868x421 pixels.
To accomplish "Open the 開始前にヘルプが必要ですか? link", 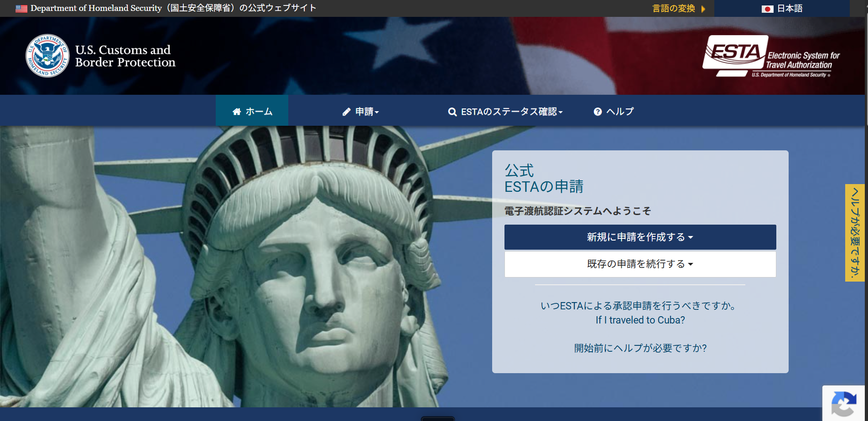I will click(640, 348).
